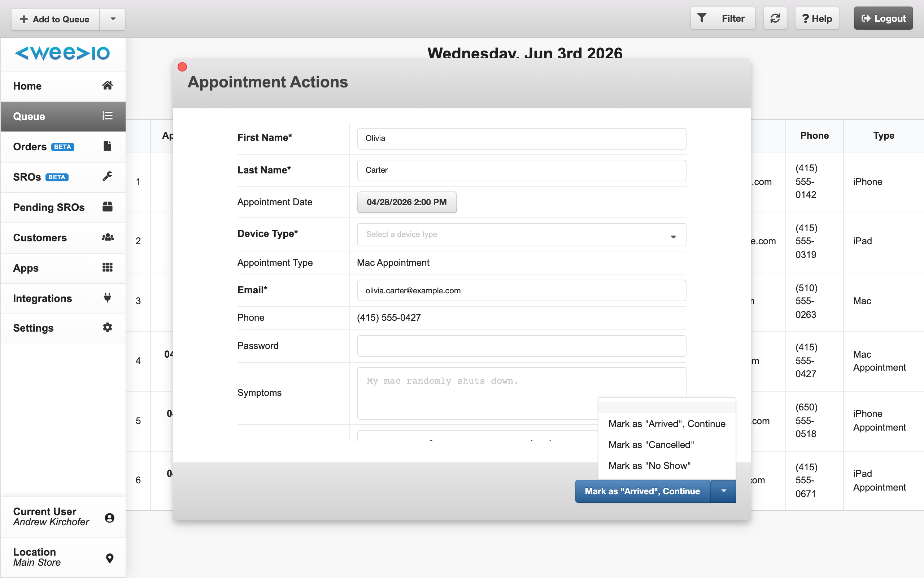Screen dimensions: 924x578
Task: Click phone value (415) 555-0427 in dialog
Action: pos(389,317)
